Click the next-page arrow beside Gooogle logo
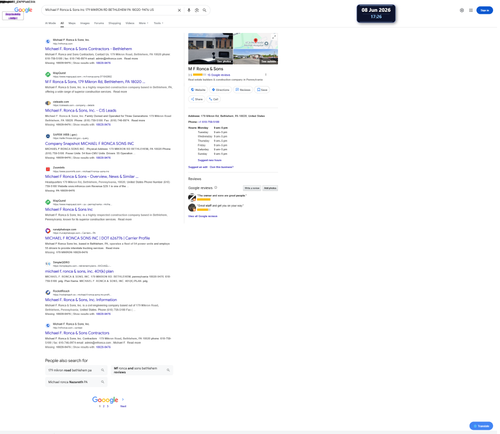Viewport: 500px width, 434px height. point(123,399)
